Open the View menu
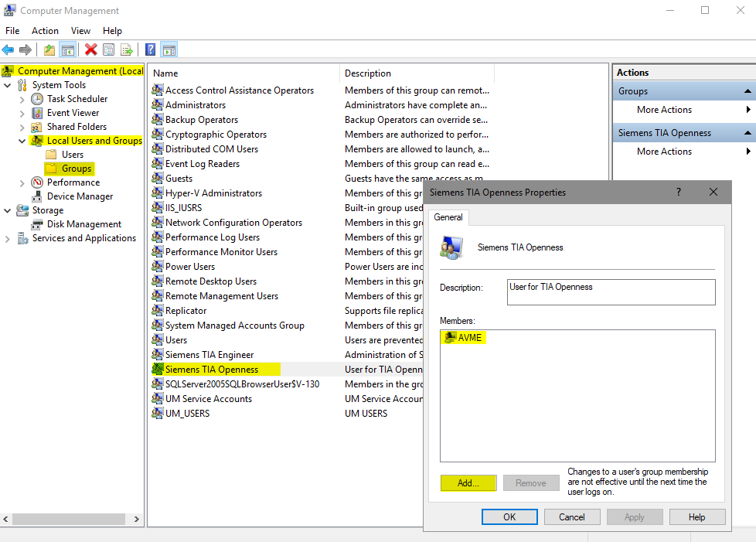Screen dimensions: 756x542 pyautogui.click(x=80, y=31)
